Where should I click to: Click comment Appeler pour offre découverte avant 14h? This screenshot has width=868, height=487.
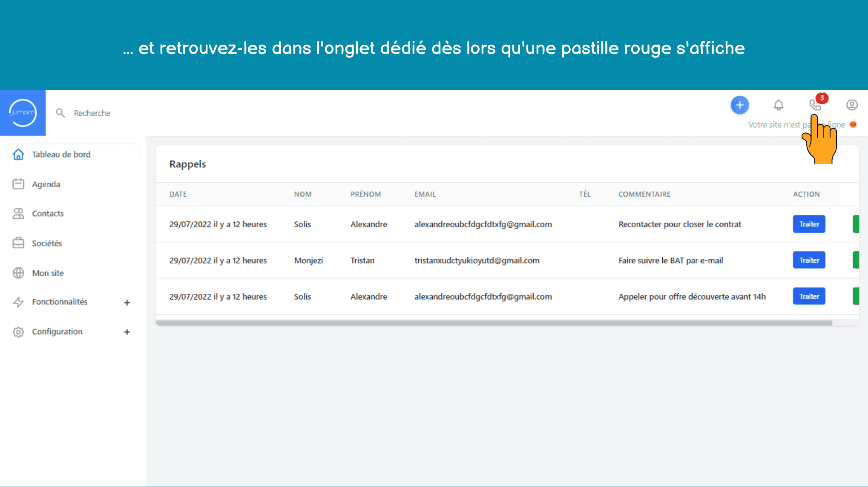click(x=692, y=297)
